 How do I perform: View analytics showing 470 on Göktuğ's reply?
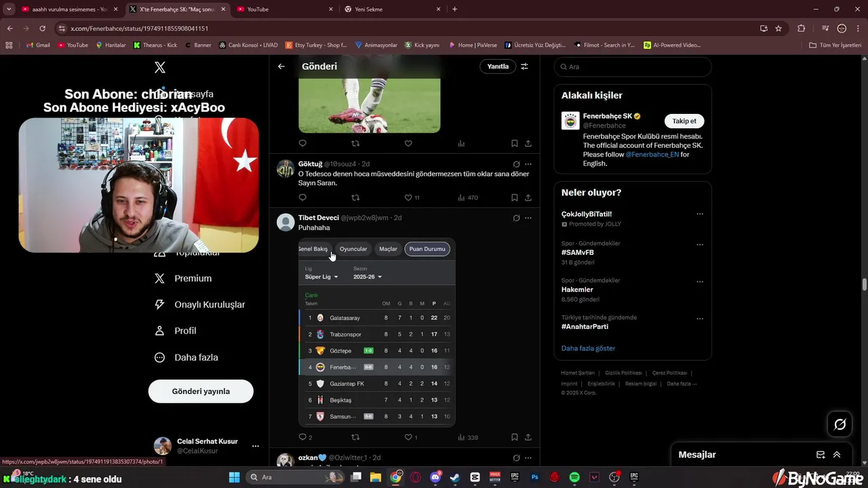coord(468,198)
